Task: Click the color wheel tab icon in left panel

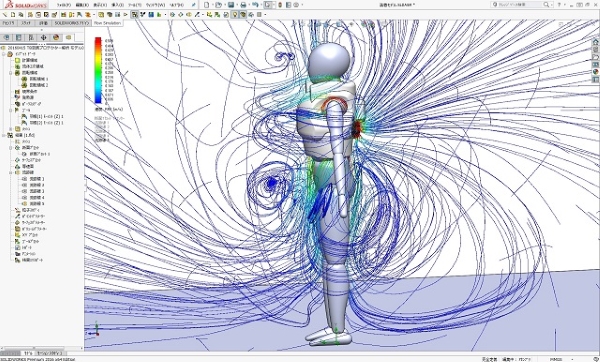Action: click(x=56, y=37)
